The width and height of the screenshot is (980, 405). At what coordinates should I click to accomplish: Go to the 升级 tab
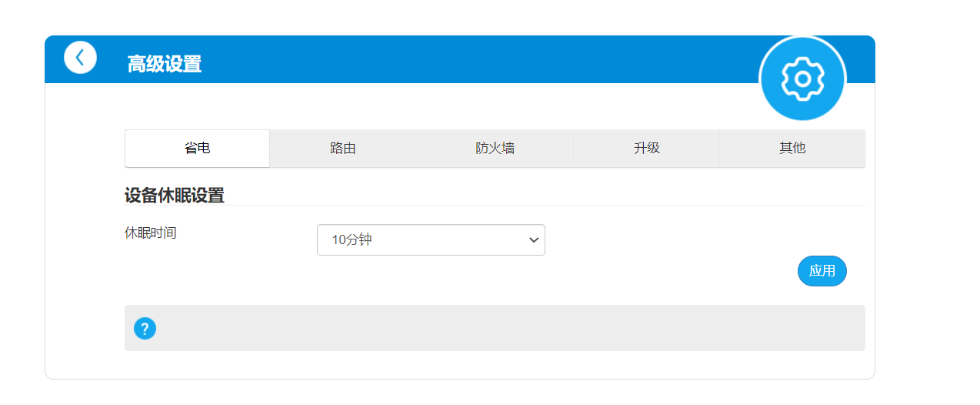(x=646, y=149)
